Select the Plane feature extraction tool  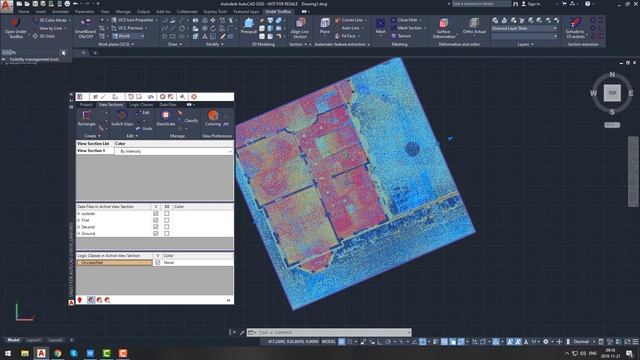click(x=325, y=23)
